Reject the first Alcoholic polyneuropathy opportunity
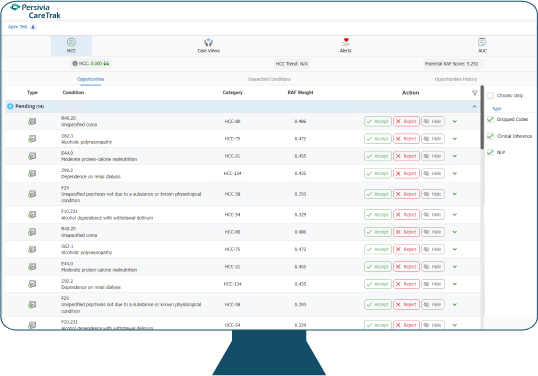The width and height of the screenshot is (538, 376). [x=406, y=139]
